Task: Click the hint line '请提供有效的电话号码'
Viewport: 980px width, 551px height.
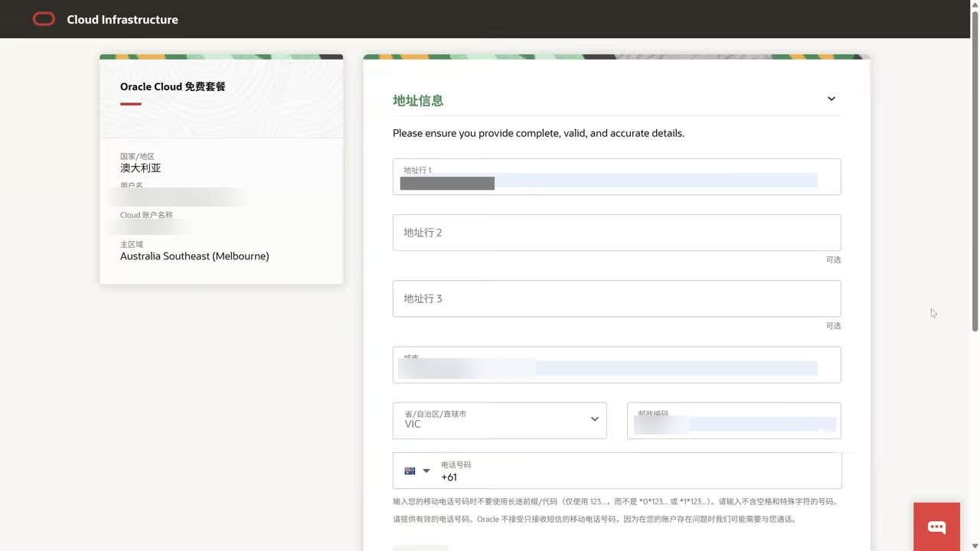Action: pos(594,519)
